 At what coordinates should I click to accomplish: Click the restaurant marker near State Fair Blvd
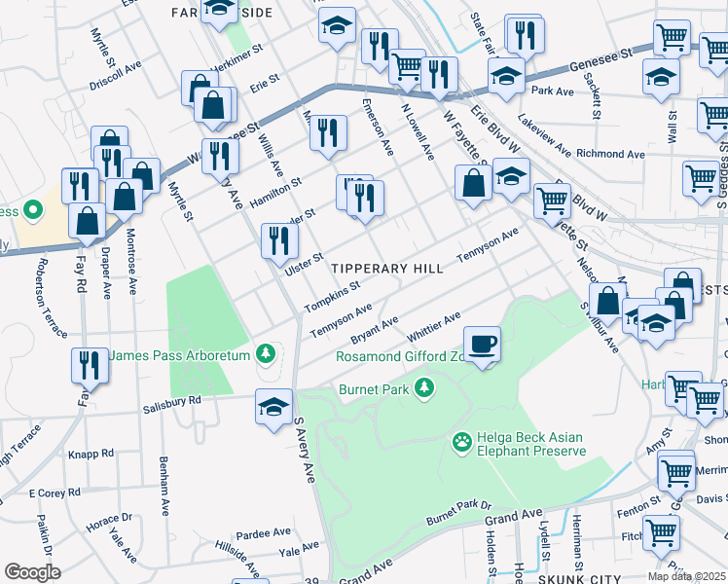pyautogui.click(x=526, y=36)
